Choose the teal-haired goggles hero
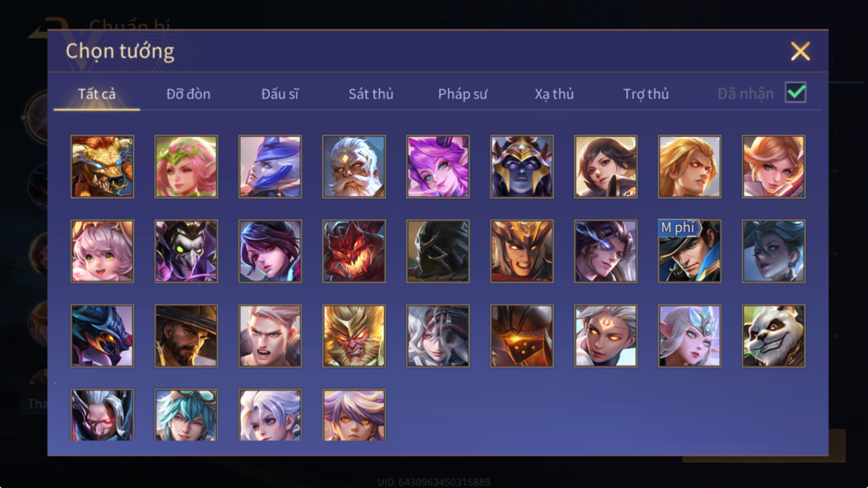Image resolution: width=868 pixels, height=488 pixels. (186, 415)
